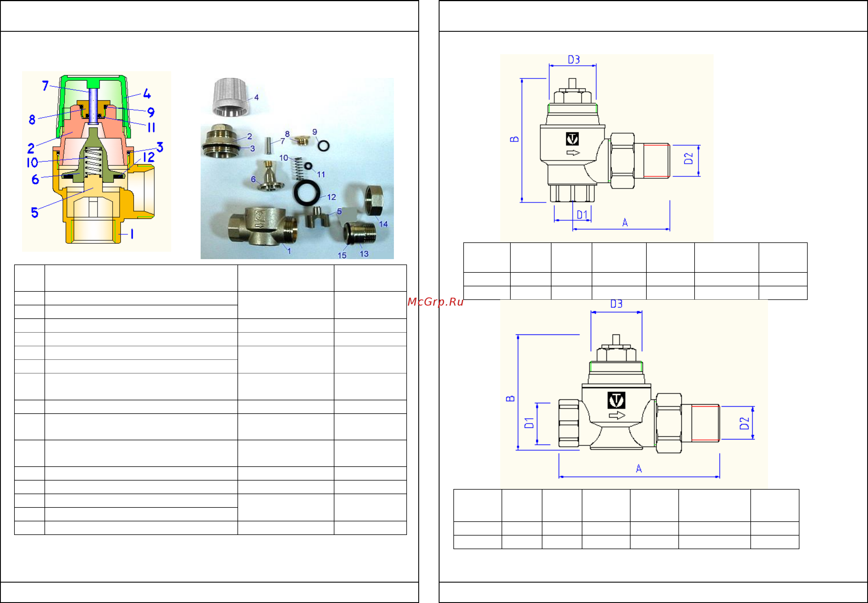Image resolution: width=868 pixels, height=603 pixels.
Task: Click the valve body labeled 1 in the photo
Action: coord(263,227)
